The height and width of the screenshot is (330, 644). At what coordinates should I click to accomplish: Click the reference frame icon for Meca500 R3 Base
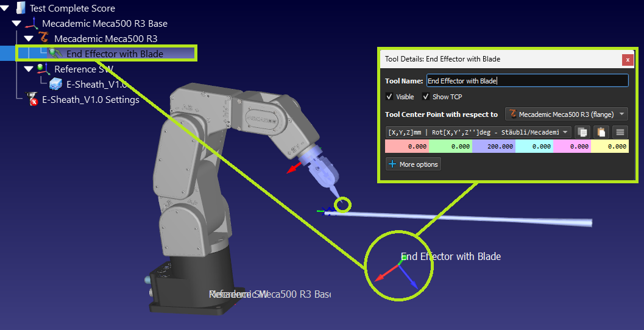32,23
